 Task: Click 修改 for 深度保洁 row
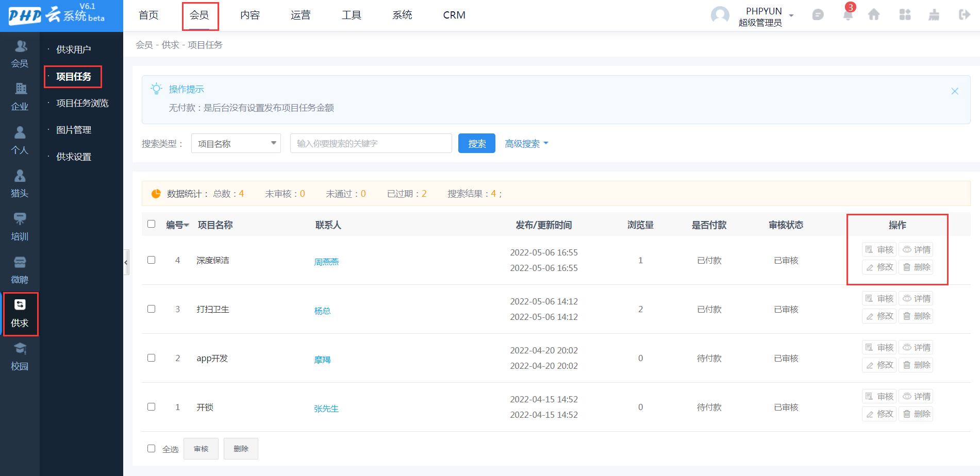(x=879, y=267)
